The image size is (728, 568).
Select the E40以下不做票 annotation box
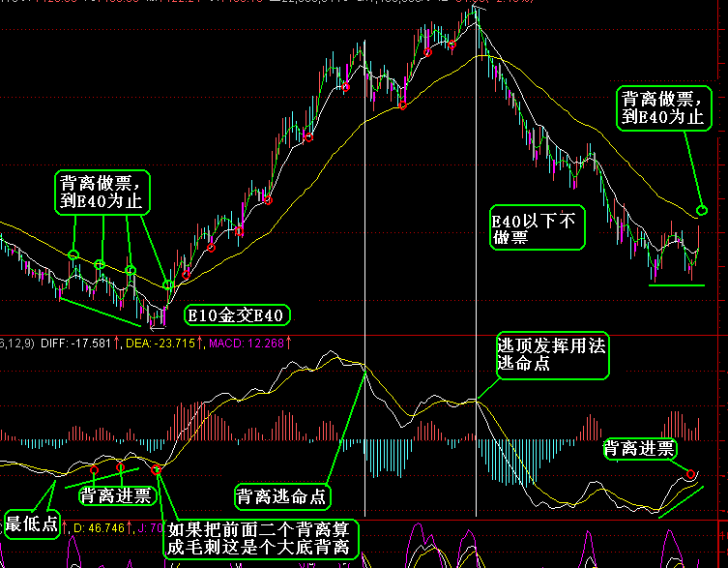(538, 227)
